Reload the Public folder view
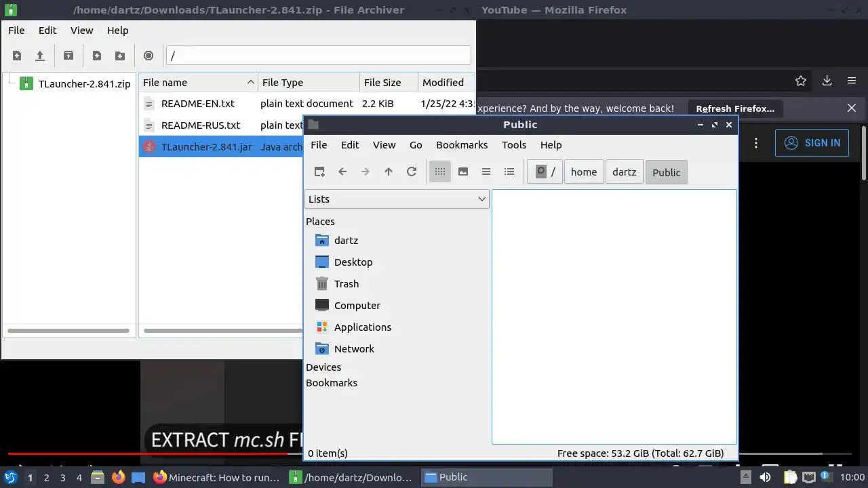This screenshot has height=488, width=868. click(412, 171)
